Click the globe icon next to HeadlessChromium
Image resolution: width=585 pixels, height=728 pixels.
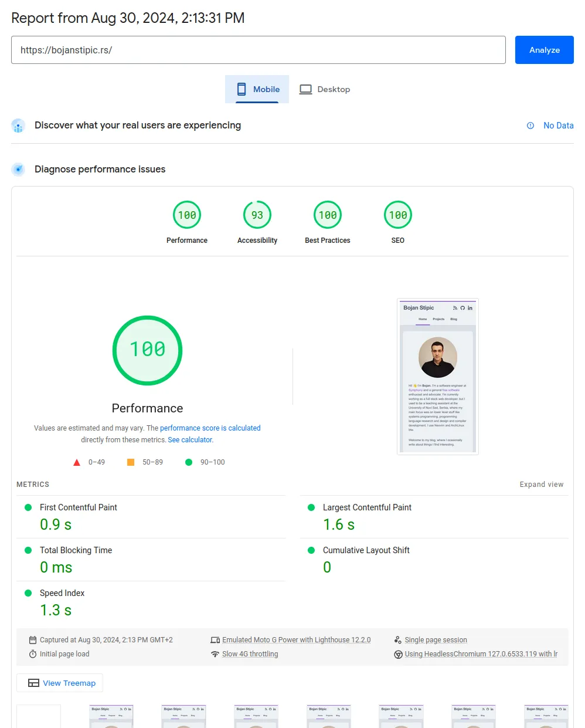click(x=399, y=653)
